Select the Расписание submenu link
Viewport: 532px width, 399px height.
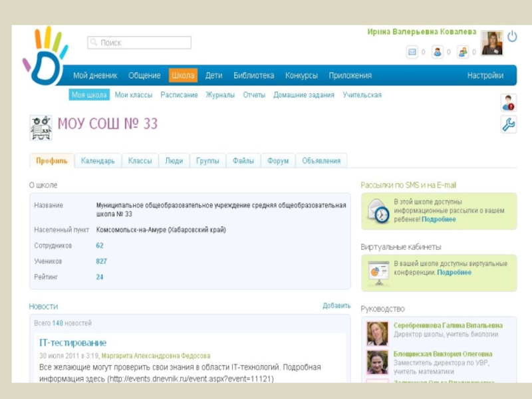(179, 95)
